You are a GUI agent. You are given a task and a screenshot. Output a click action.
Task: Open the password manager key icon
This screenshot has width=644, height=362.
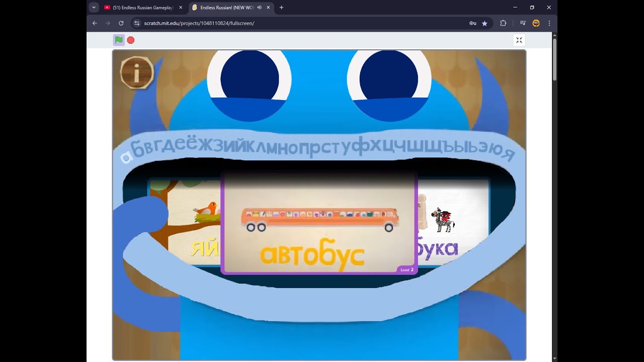click(x=473, y=23)
